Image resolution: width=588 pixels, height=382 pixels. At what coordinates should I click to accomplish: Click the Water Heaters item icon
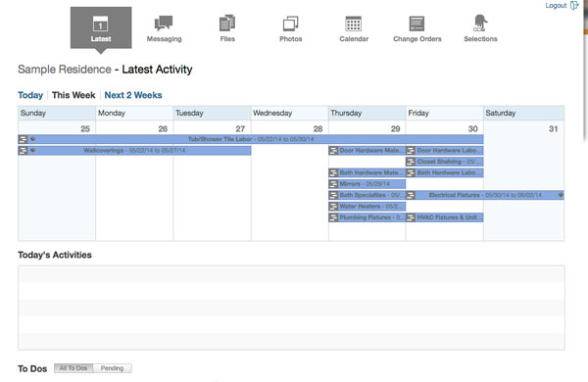(x=333, y=207)
